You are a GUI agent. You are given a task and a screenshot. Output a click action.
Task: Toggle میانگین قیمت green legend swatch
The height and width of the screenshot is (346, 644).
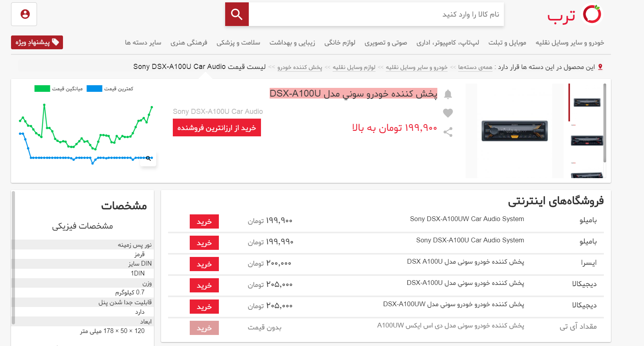tap(42, 89)
